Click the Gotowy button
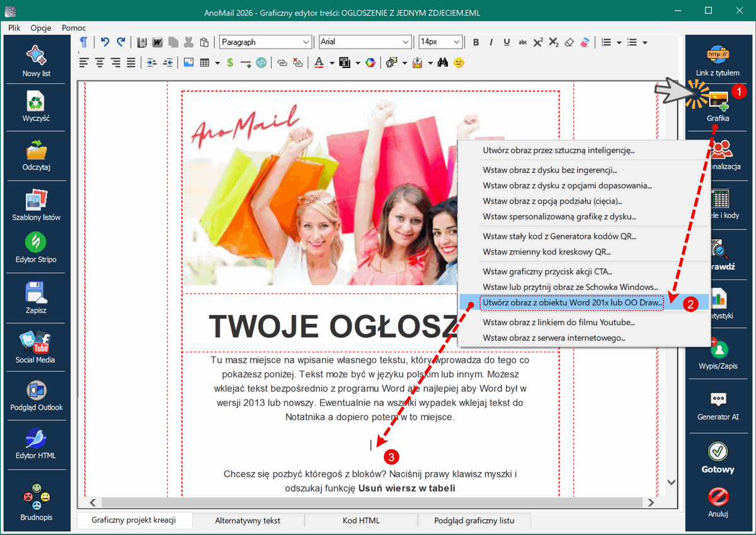Image resolution: width=756 pixels, height=535 pixels. click(x=718, y=458)
